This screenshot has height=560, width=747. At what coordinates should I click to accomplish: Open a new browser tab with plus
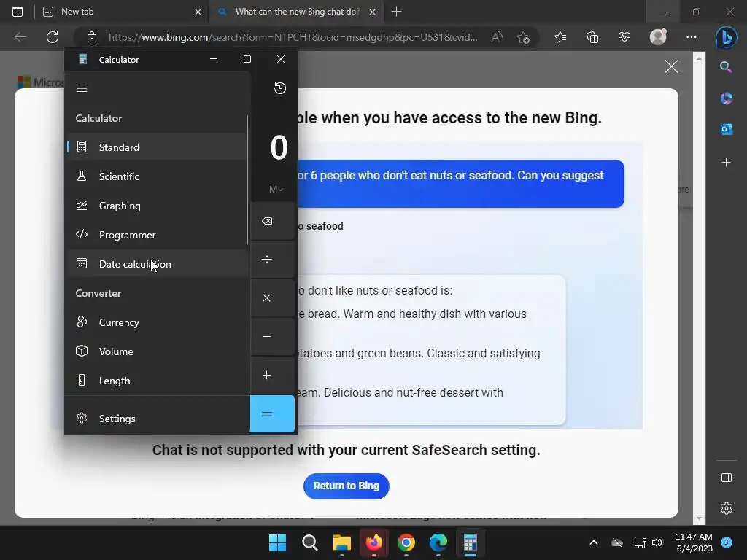(396, 12)
